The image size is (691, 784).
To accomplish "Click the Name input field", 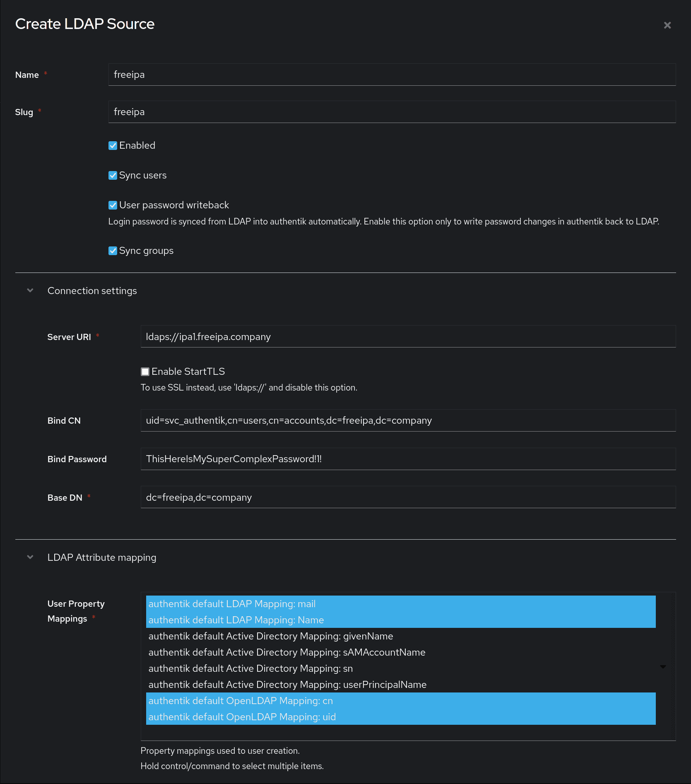I will pyautogui.click(x=392, y=75).
